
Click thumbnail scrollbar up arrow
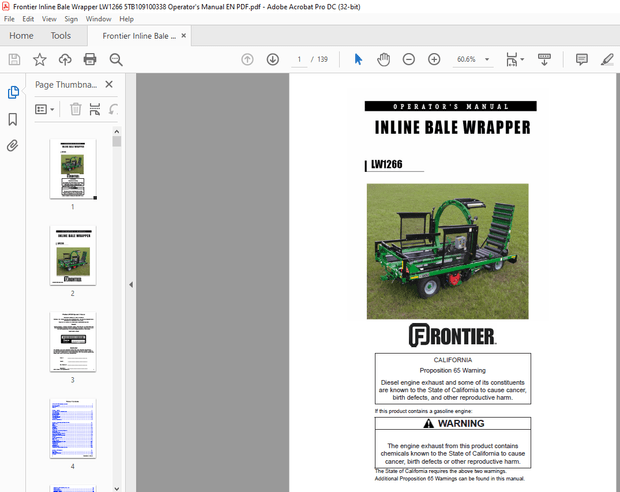[x=117, y=131]
